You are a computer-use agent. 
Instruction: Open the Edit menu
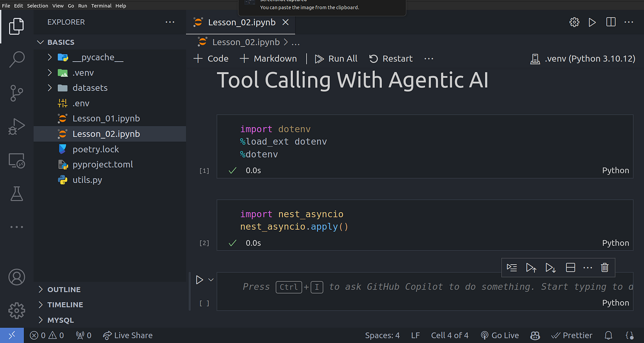pyautogui.click(x=18, y=6)
